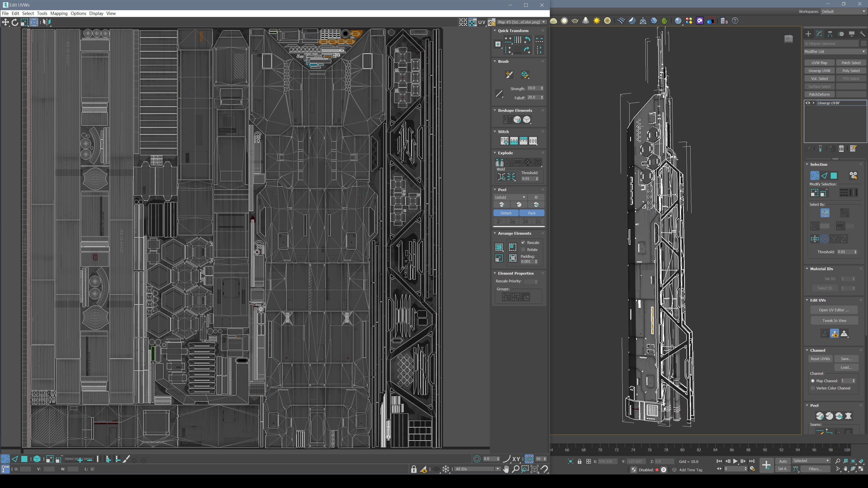
Task: Select Polygon sub-object mode in bottom UV toolbar
Action: point(24,459)
